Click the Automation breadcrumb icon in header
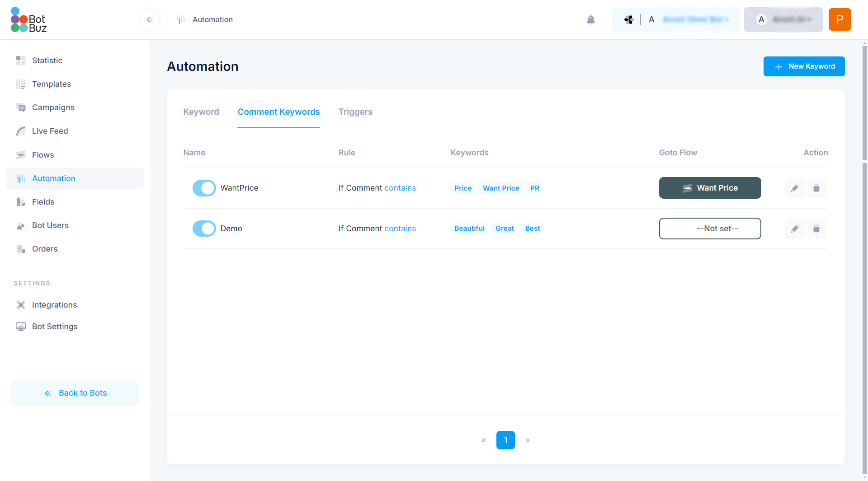The image size is (868, 481). coord(181,19)
